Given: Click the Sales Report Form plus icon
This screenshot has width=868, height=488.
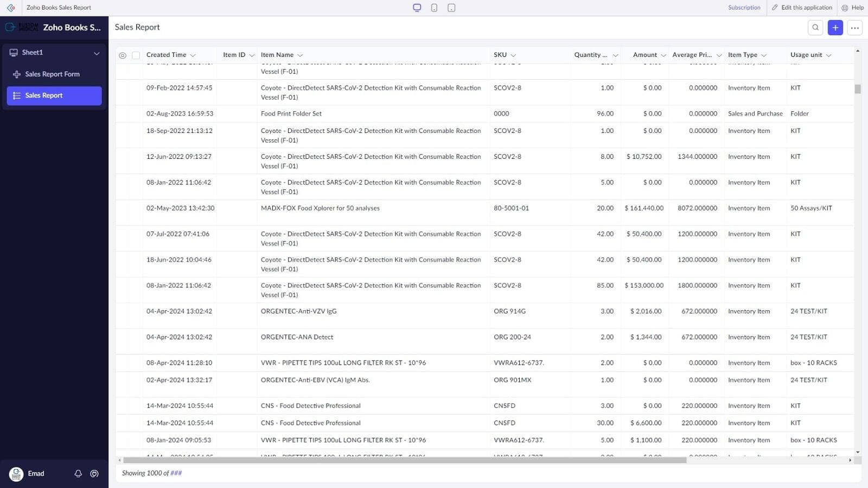Looking at the screenshot, I should click(x=17, y=74).
